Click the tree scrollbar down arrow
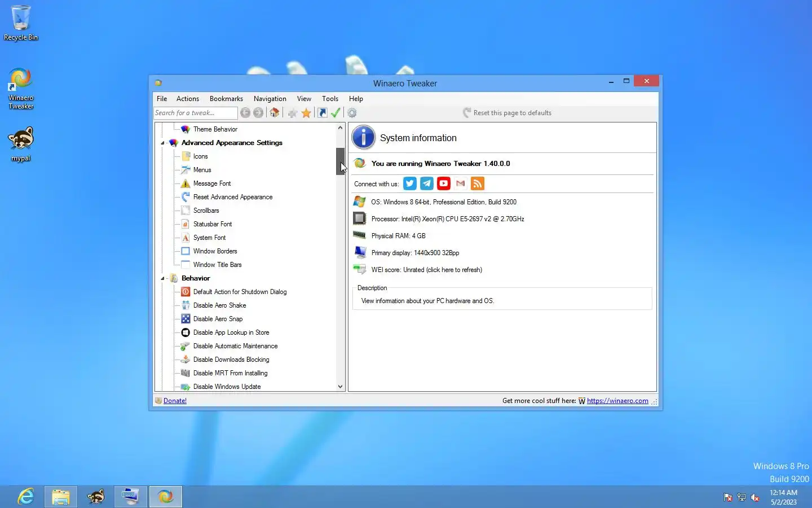This screenshot has width=812, height=508. coord(340,387)
